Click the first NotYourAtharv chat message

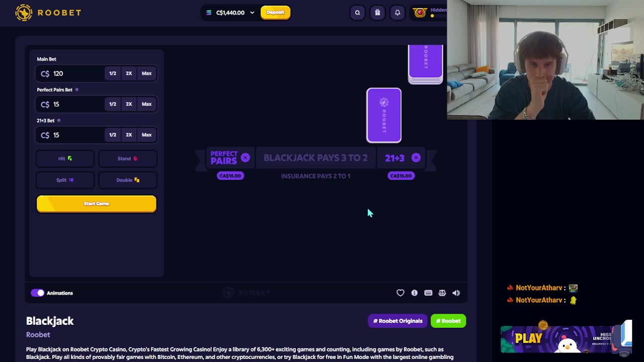(x=542, y=288)
